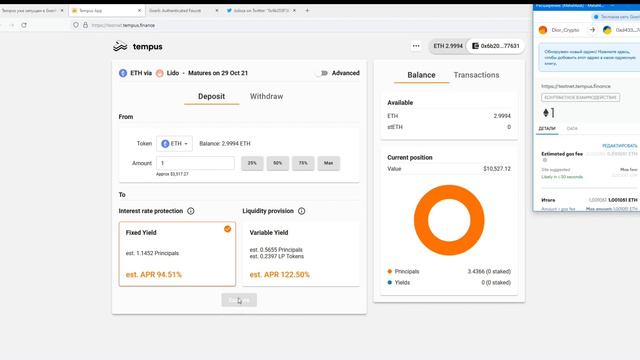The width and height of the screenshot is (640, 360).
Task: Click the browser address bar URL
Action: [x=123, y=25]
